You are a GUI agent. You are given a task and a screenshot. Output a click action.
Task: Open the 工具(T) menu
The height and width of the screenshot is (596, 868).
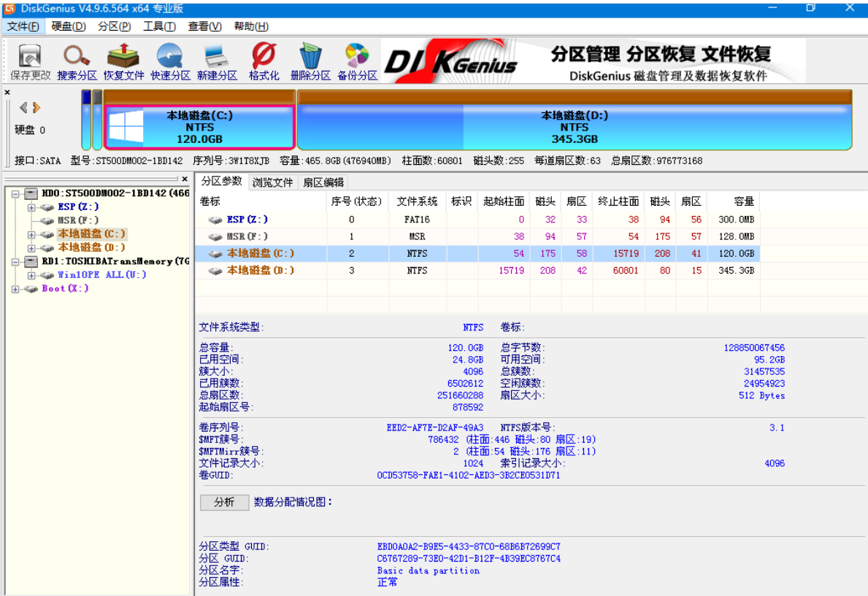[x=158, y=26]
